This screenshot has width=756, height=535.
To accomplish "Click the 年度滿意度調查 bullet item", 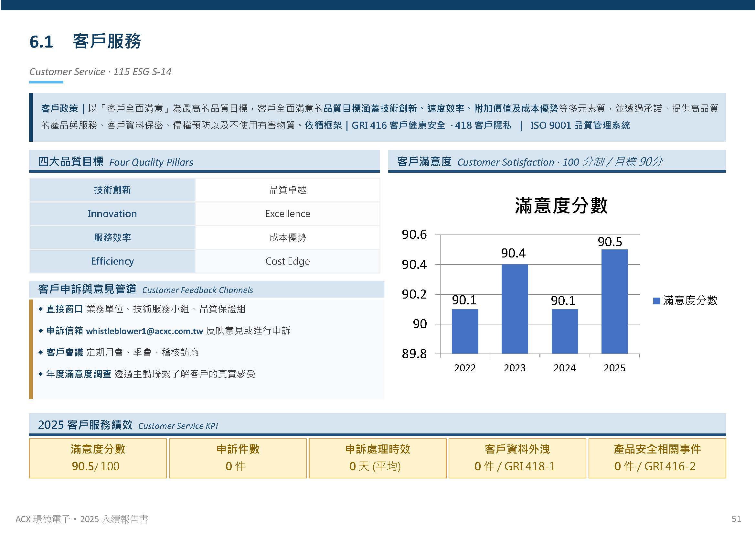I will pos(147,374).
